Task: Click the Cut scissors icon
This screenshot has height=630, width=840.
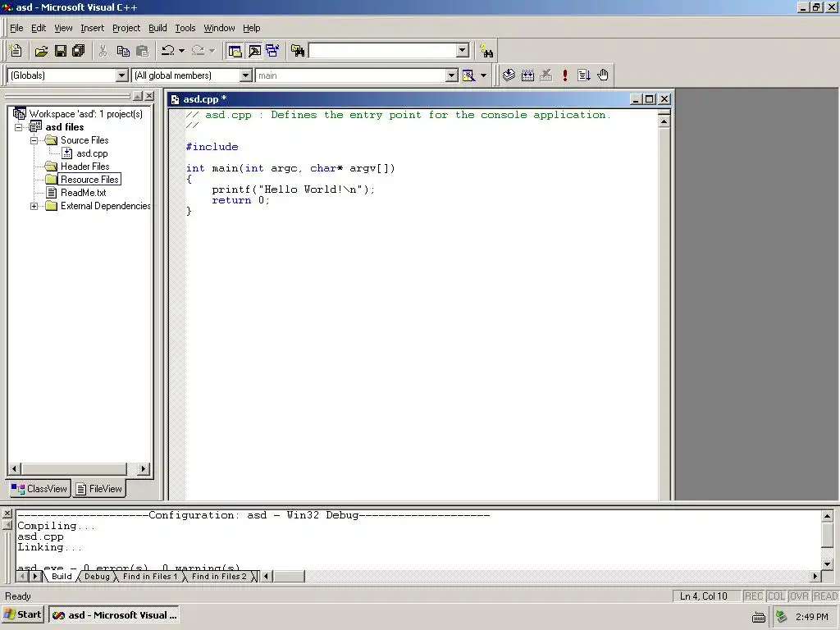Action: 103,51
